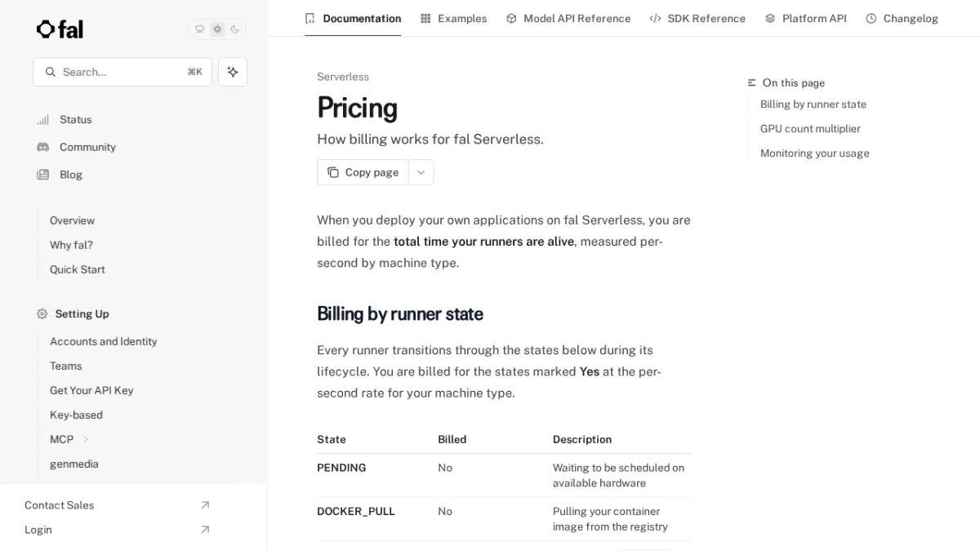Open the Teams sidebar page
The height and width of the screenshot is (551, 980).
[66, 366]
